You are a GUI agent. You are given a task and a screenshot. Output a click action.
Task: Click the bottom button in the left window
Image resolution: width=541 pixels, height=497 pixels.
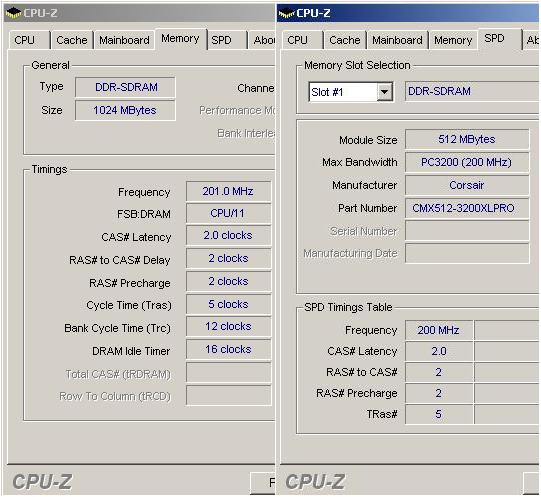263,483
